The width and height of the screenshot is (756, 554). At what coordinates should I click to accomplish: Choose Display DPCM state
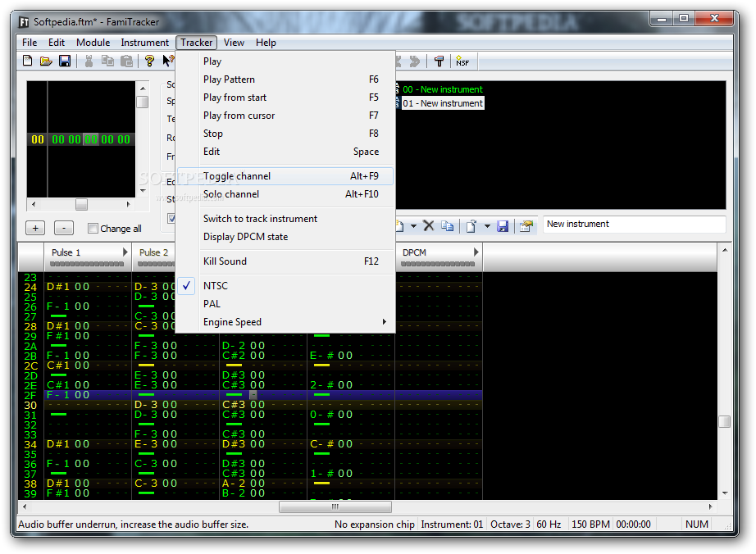coord(285,237)
